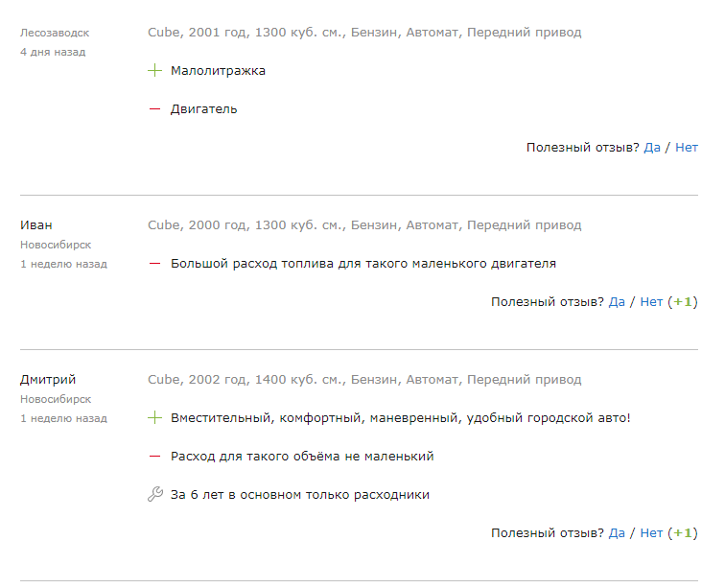
Task: Click the Cube 2001 год car description
Action: click(x=364, y=33)
